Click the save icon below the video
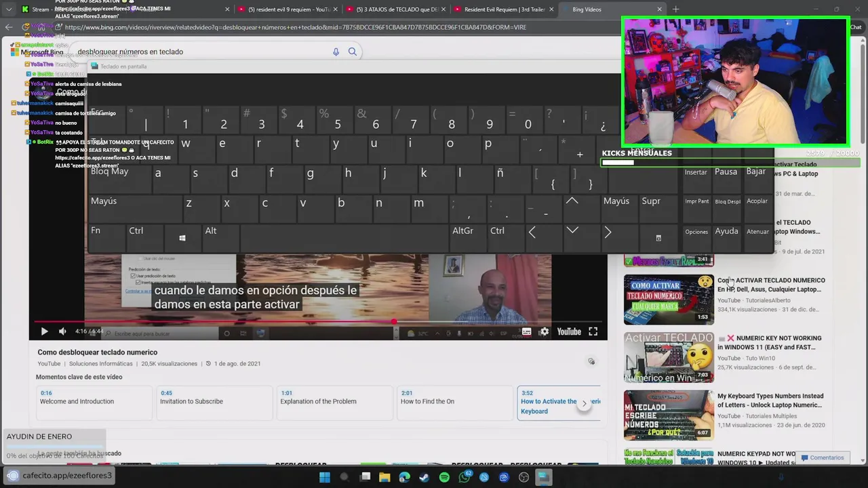Image resolution: width=868 pixels, height=488 pixels. coord(591,362)
